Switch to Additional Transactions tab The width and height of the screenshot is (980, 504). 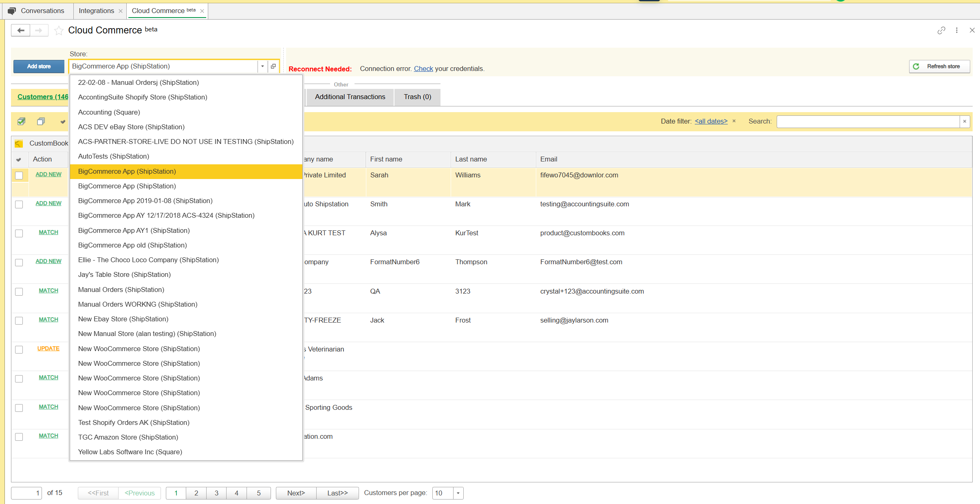click(x=350, y=97)
